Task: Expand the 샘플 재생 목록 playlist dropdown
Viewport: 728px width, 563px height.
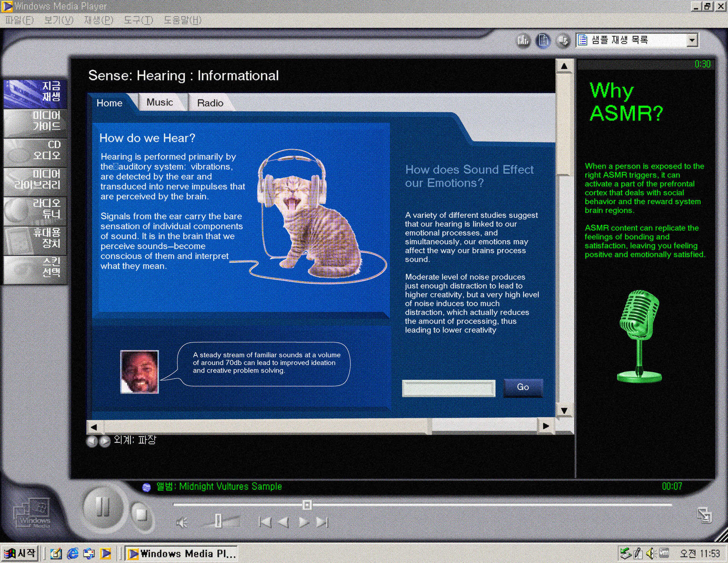Action: pyautogui.click(x=692, y=40)
